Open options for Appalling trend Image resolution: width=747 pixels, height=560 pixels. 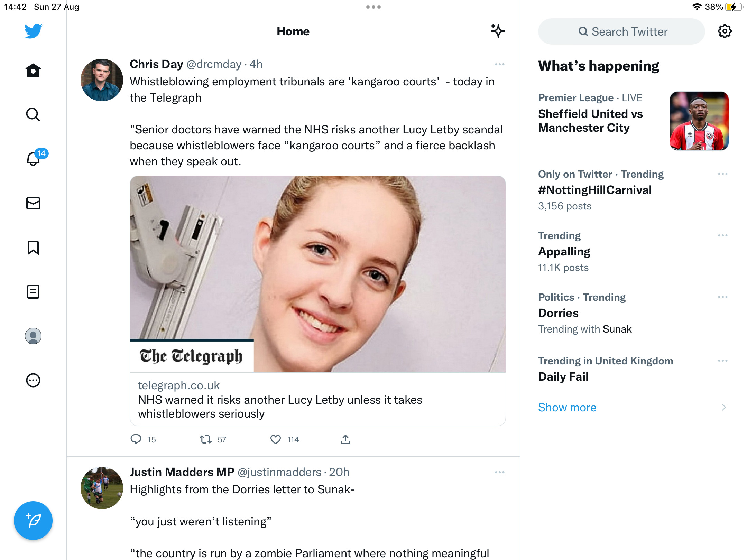(x=723, y=235)
